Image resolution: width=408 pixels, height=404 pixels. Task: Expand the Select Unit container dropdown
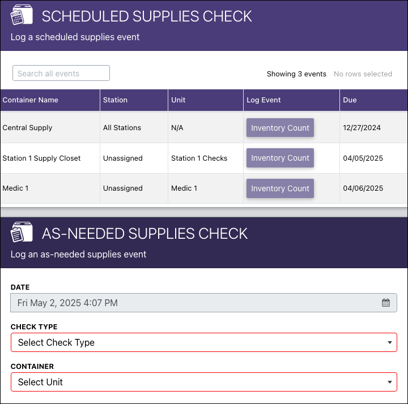pyautogui.click(x=204, y=382)
